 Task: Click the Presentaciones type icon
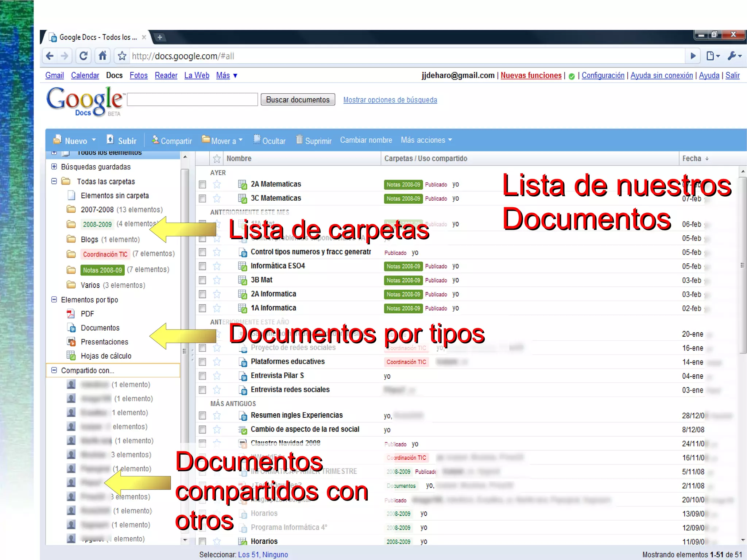point(71,342)
